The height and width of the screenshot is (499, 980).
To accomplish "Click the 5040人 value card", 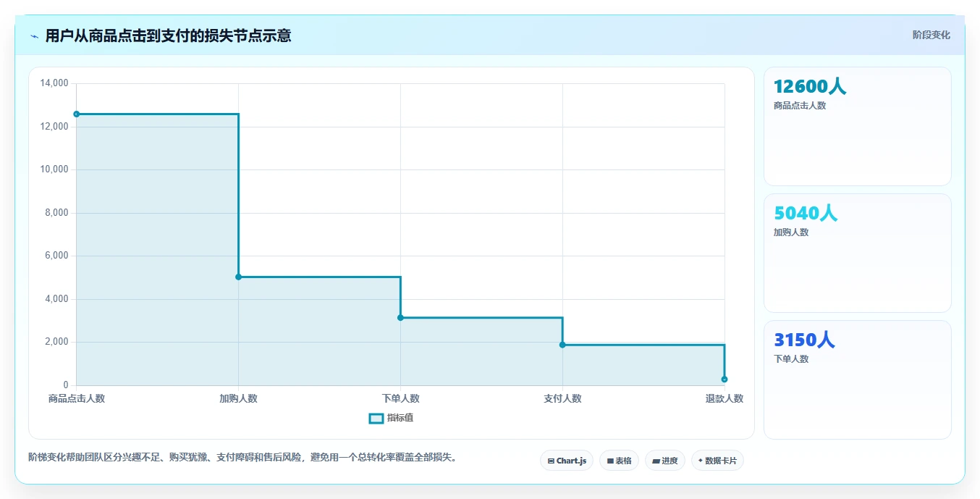I will 858,253.
